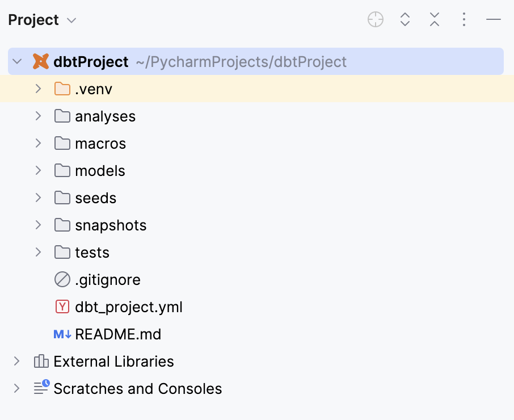Viewport: 514px width, 420px height.
Task: Expand all nodes with the Expand All icon
Action: (x=405, y=19)
